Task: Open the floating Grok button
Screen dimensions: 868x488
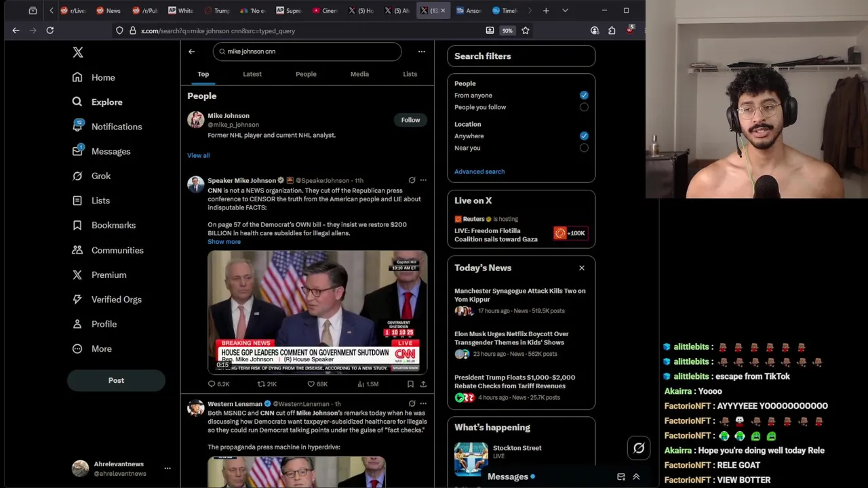Action: pos(639,448)
